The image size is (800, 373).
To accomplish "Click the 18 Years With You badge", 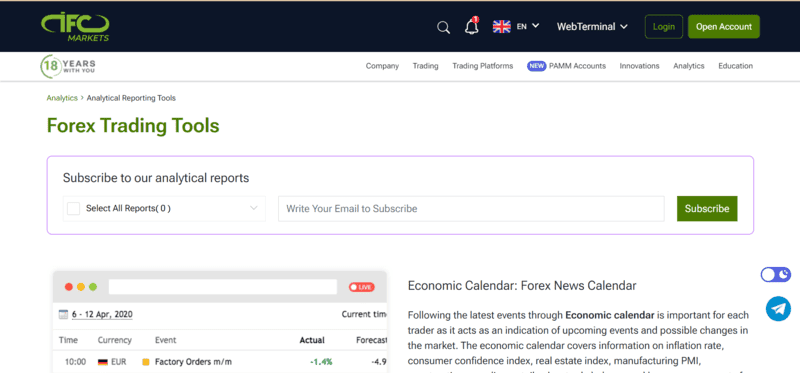I will pyautogui.click(x=68, y=66).
